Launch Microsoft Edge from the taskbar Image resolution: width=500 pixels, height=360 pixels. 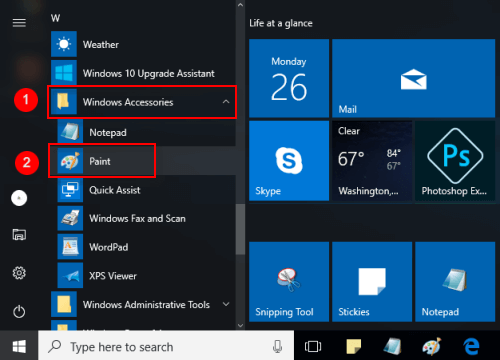click(x=471, y=347)
